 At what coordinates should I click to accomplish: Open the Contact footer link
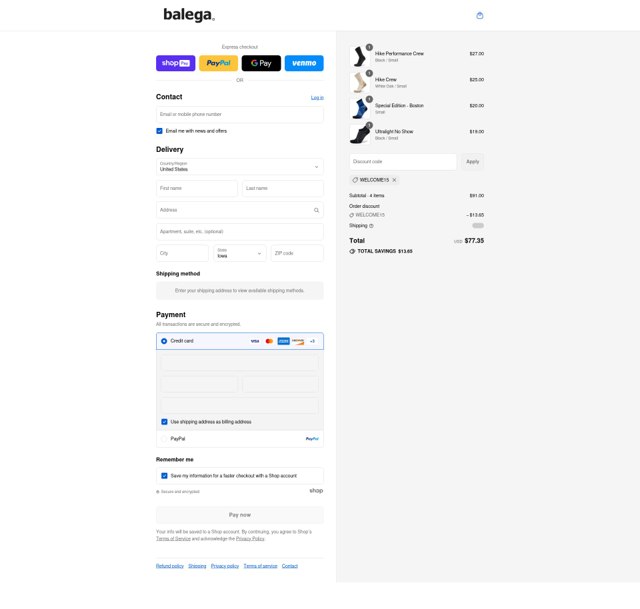[290, 566]
